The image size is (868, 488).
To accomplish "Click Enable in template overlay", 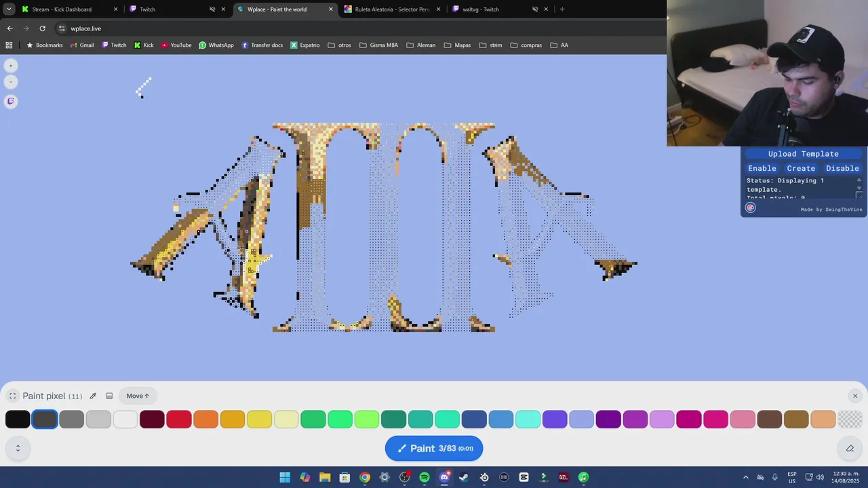I will click(762, 168).
